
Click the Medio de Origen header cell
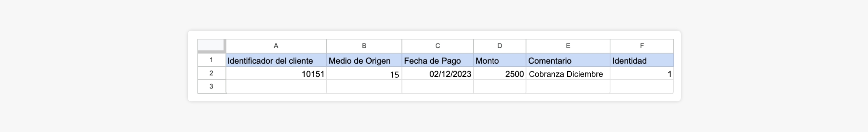click(364, 60)
